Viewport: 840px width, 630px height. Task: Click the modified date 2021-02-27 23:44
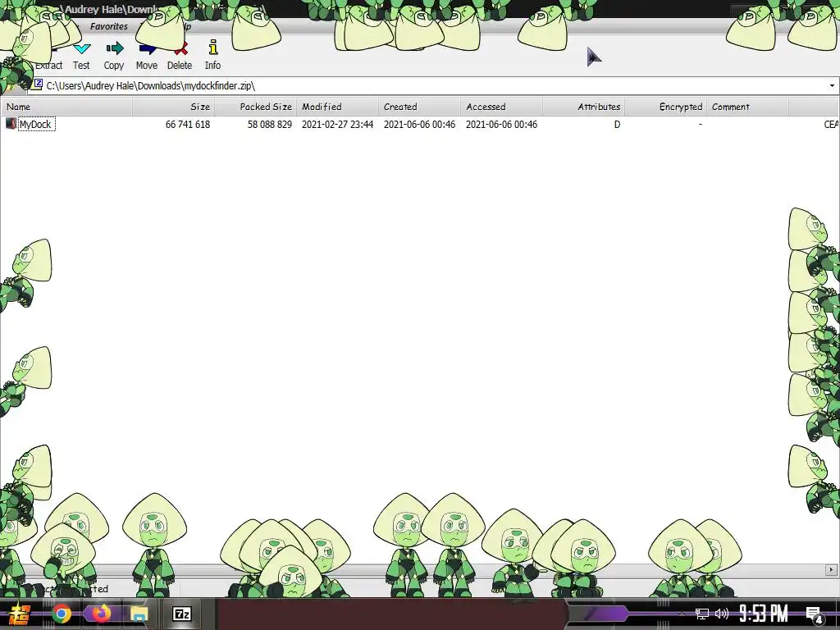[x=337, y=125]
